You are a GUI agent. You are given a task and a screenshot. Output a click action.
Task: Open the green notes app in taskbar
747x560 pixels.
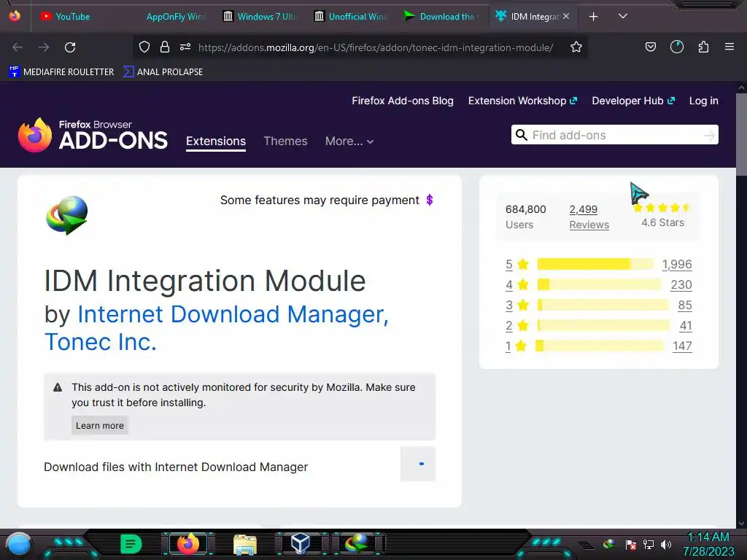(x=131, y=544)
